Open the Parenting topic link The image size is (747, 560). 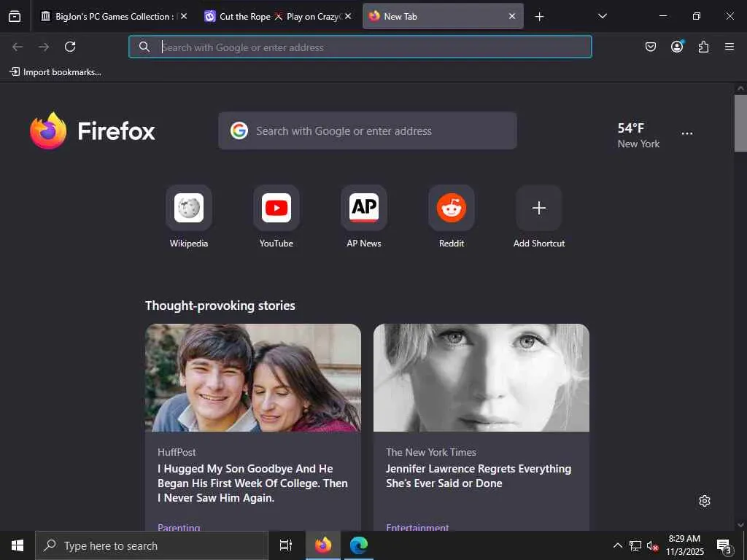tap(179, 527)
